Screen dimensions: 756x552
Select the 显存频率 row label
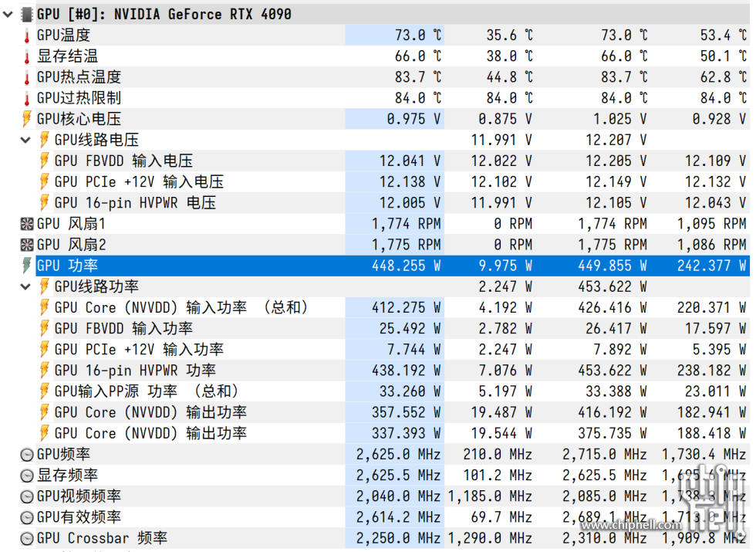tap(68, 476)
